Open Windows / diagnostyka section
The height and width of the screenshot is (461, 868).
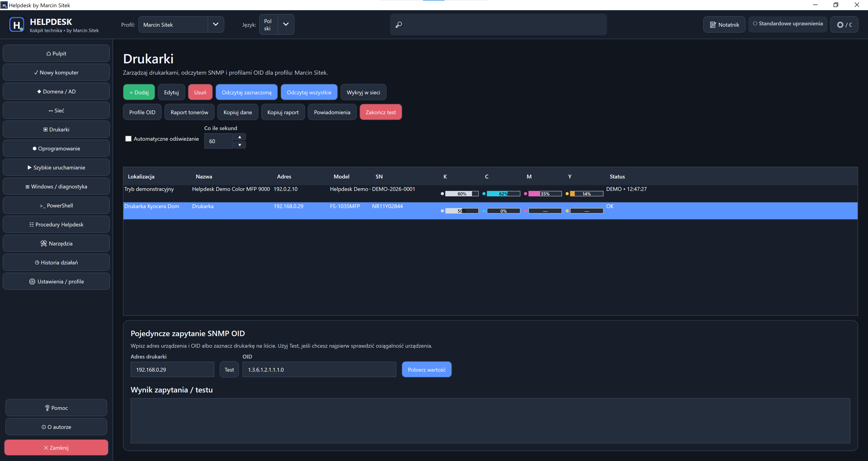tap(56, 186)
